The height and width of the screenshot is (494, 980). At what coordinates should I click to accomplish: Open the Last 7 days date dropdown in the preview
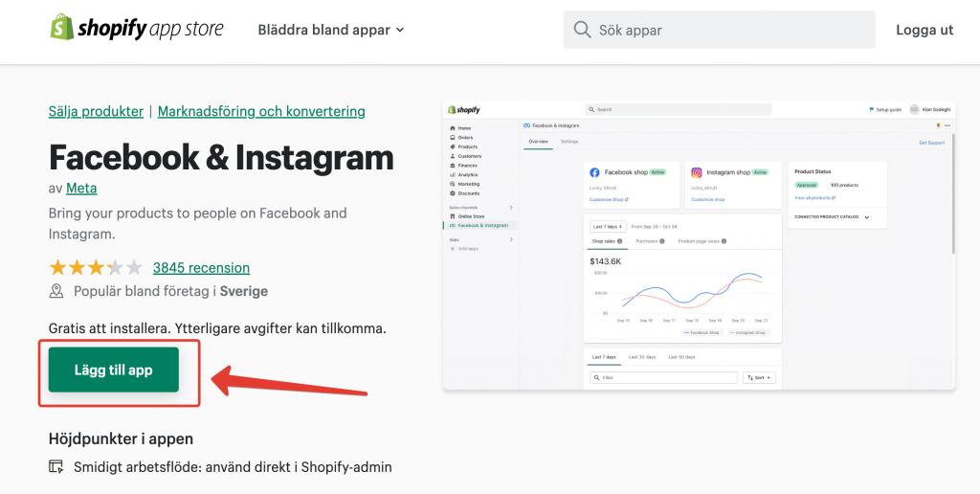coord(608,226)
